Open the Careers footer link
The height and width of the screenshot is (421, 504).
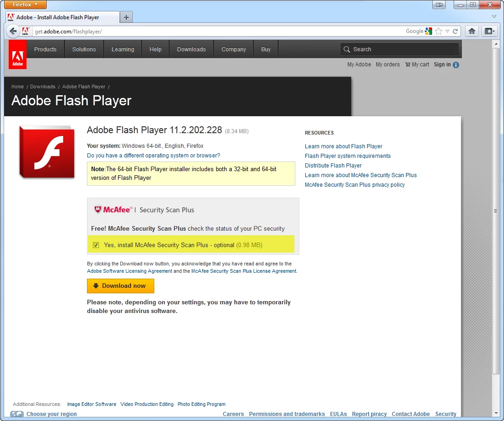coord(233,414)
